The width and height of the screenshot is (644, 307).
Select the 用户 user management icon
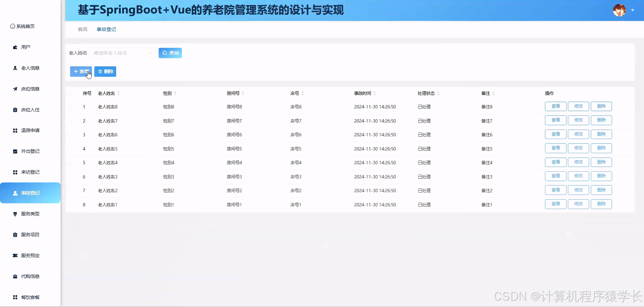(14, 47)
